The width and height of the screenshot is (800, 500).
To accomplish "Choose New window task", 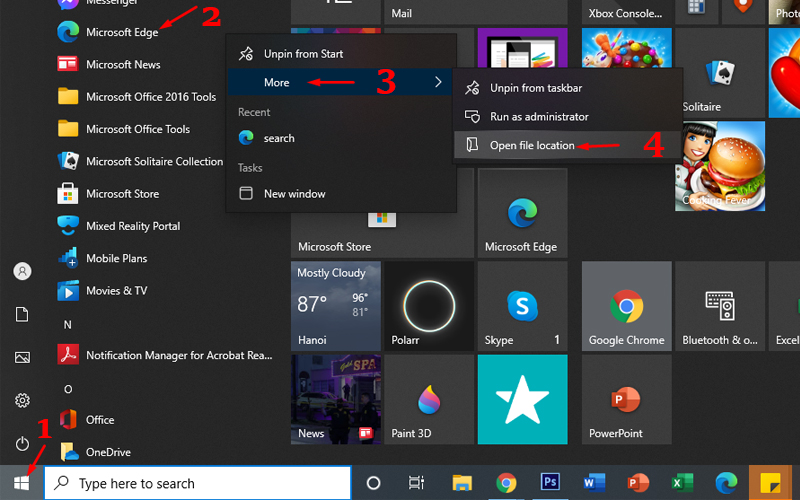I will click(341, 194).
